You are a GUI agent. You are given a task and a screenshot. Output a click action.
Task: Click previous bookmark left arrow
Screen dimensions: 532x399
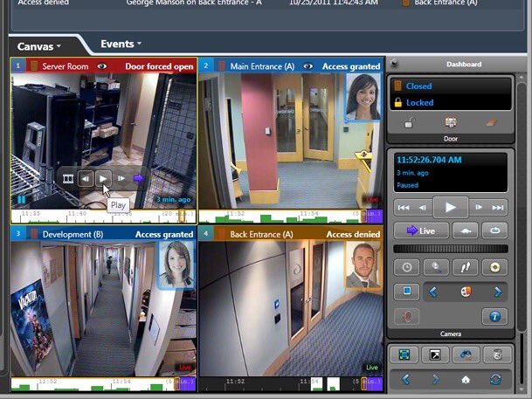point(433,292)
